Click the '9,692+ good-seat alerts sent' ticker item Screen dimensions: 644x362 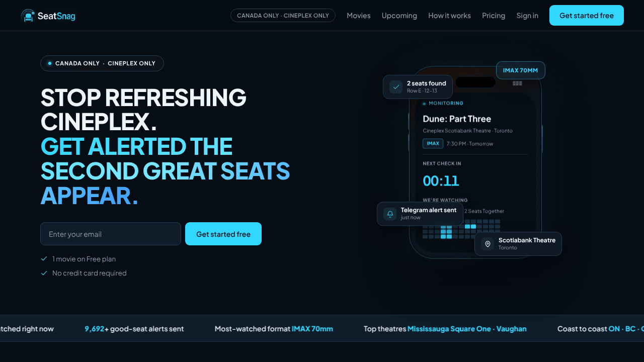(134, 329)
